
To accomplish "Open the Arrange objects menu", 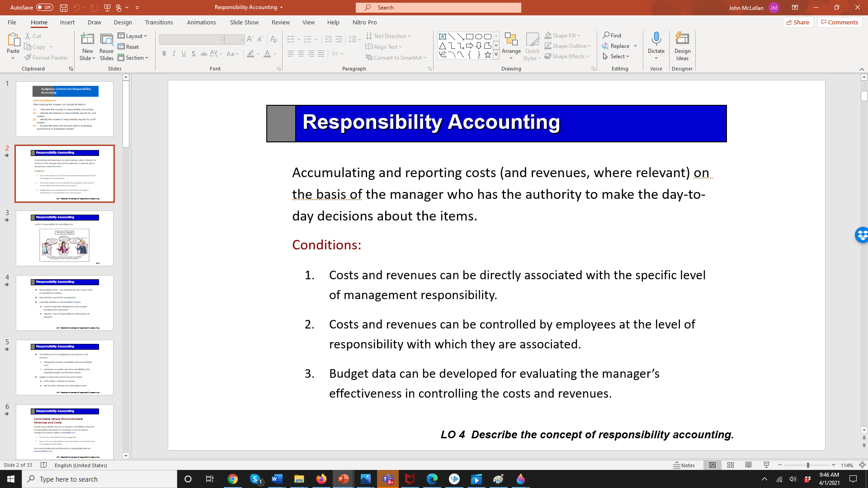I will pyautogui.click(x=511, y=46).
